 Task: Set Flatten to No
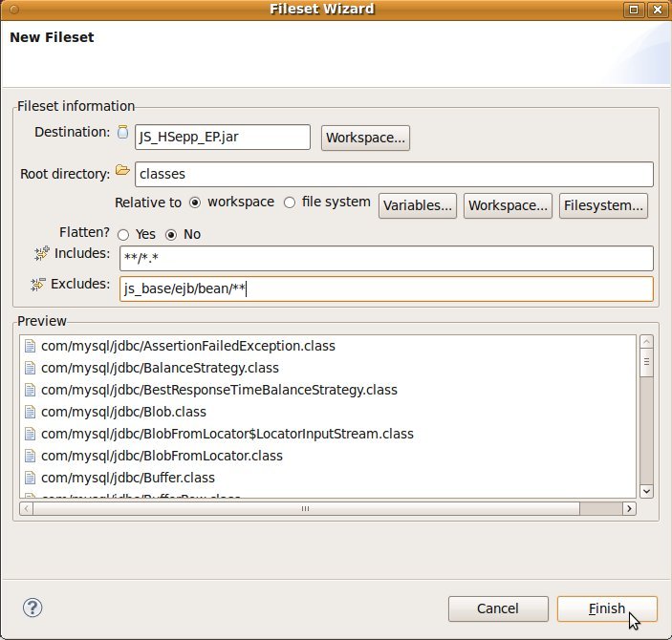[x=172, y=234]
